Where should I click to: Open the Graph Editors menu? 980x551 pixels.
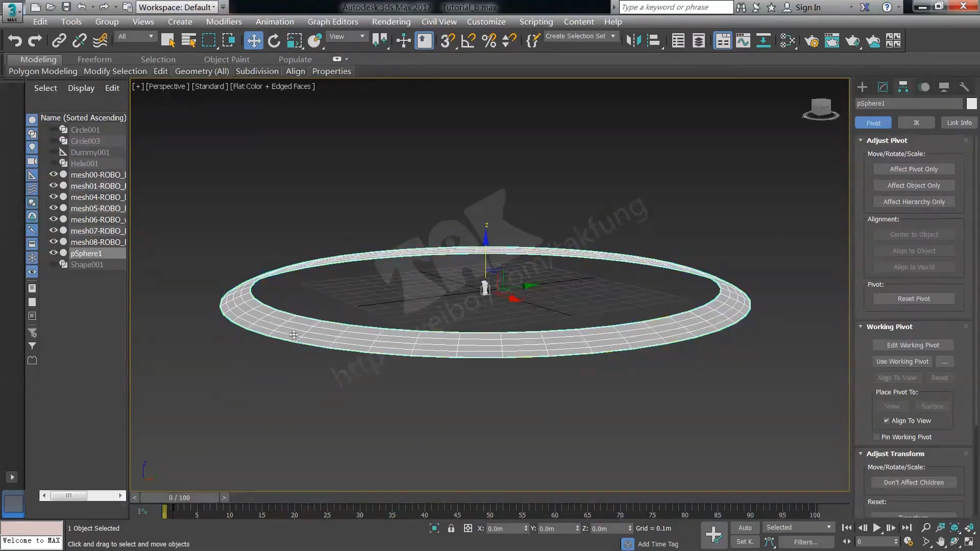pyautogui.click(x=333, y=22)
